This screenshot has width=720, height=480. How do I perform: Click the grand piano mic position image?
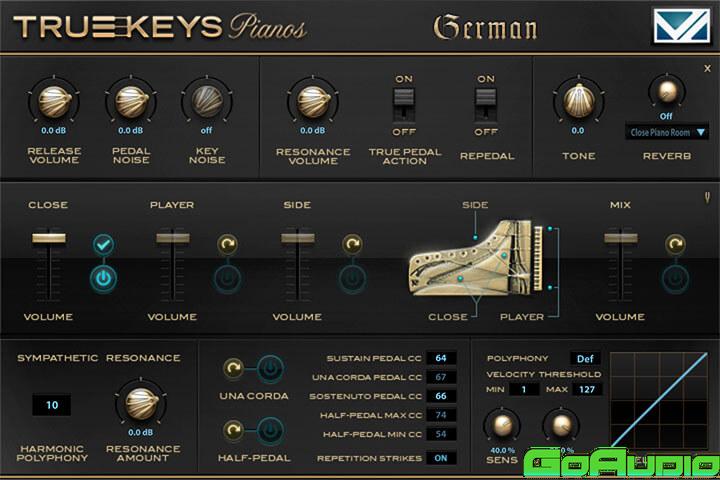click(x=476, y=258)
